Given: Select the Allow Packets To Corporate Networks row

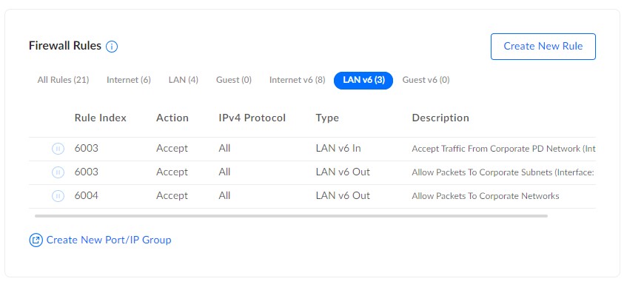Looking at the screenshot, I should (x=312, y=197).
